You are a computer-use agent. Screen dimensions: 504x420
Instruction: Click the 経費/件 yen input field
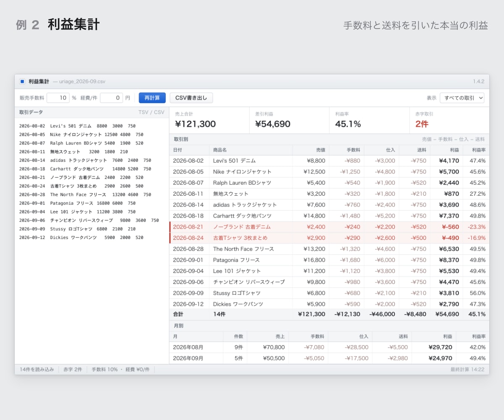tap(111, 98)
